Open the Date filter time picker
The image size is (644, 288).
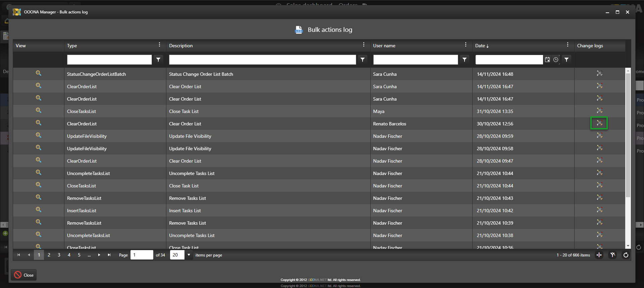click(556, 60)
